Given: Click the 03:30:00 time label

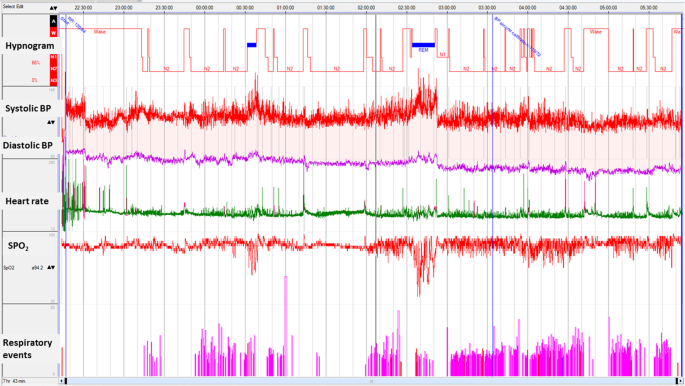Looking at the screenshot, I should pos(487,8).
